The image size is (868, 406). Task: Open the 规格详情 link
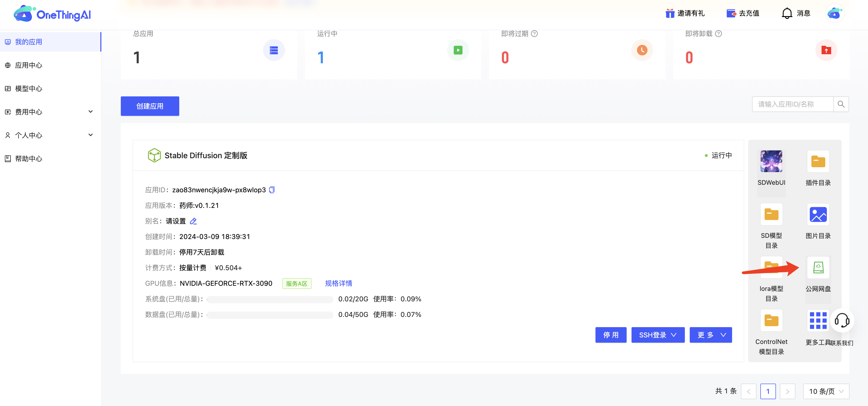(x=338, y=284)
